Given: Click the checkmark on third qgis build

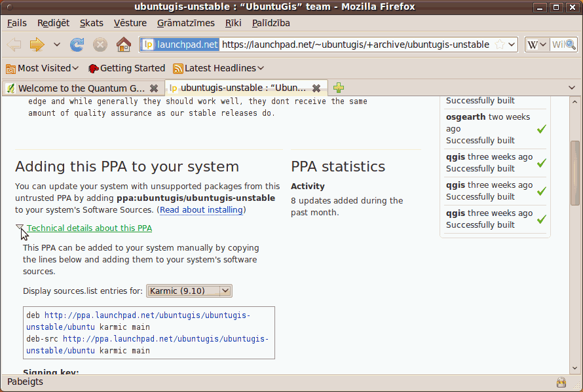Looking at the screenshot, I should 542,219.
